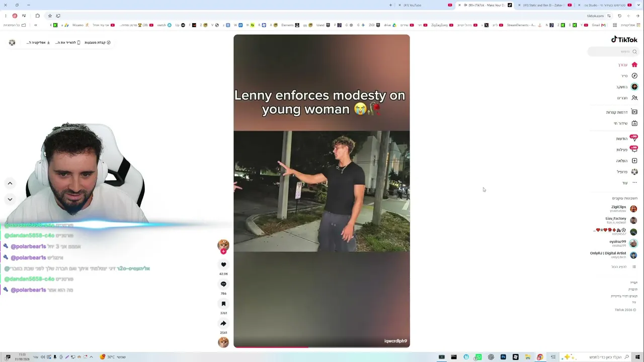Switch to the TikTok - Make Your Day tab
The image size is (644, 362).
point(486,5)
